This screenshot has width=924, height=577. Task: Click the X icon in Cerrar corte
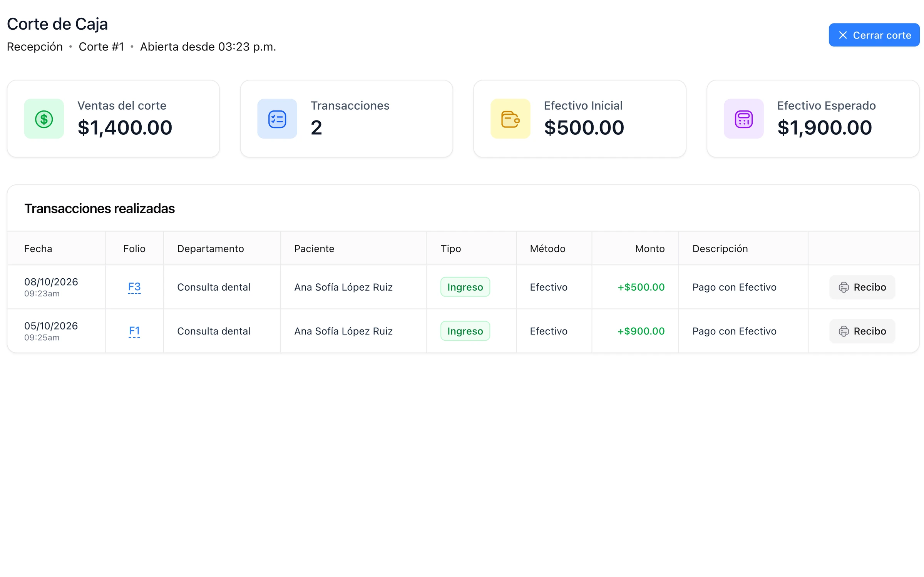843,35
